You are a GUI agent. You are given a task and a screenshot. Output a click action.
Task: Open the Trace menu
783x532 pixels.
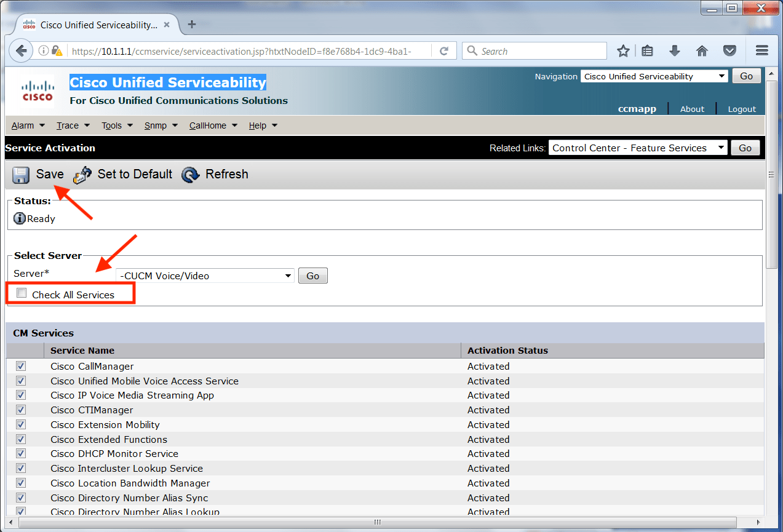click(x=73, y=125)
